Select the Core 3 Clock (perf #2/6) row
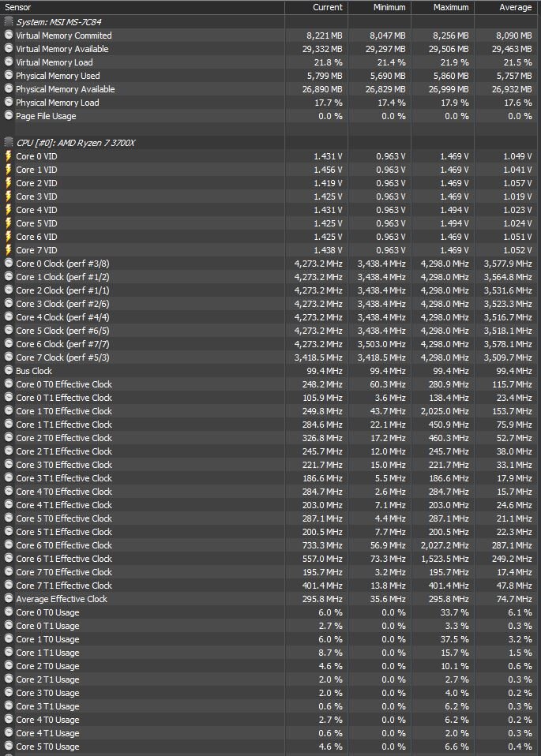This screenshot has width=541, height=756. pyautogui.click(x=270, y=304)
